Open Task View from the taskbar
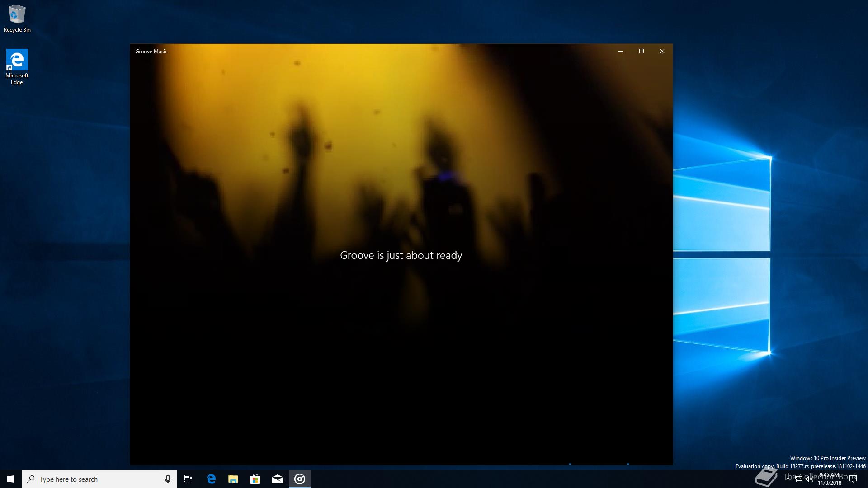This screenshot has width=868, height=488. 188,479
